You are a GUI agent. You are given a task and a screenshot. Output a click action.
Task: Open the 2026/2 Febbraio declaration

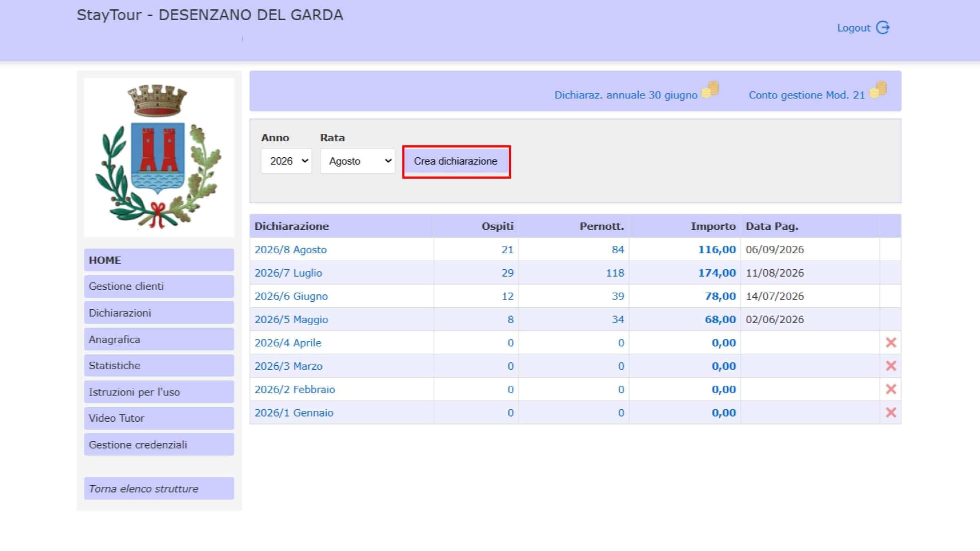pos(295,389)
